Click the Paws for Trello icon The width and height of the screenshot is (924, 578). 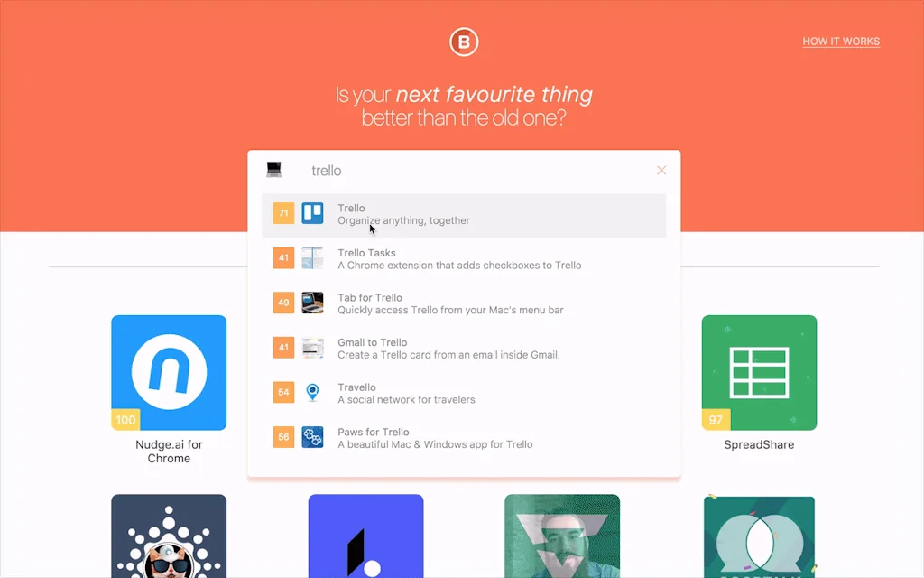tap(312, 437)
